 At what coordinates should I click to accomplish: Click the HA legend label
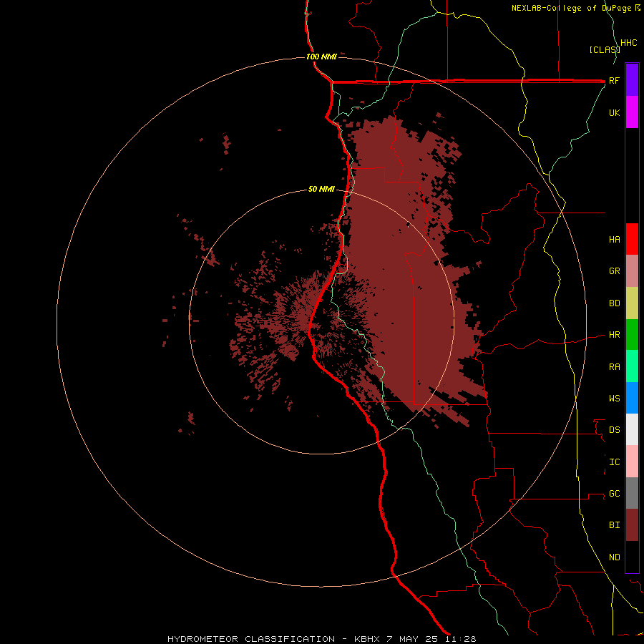[x=614, y=240]
